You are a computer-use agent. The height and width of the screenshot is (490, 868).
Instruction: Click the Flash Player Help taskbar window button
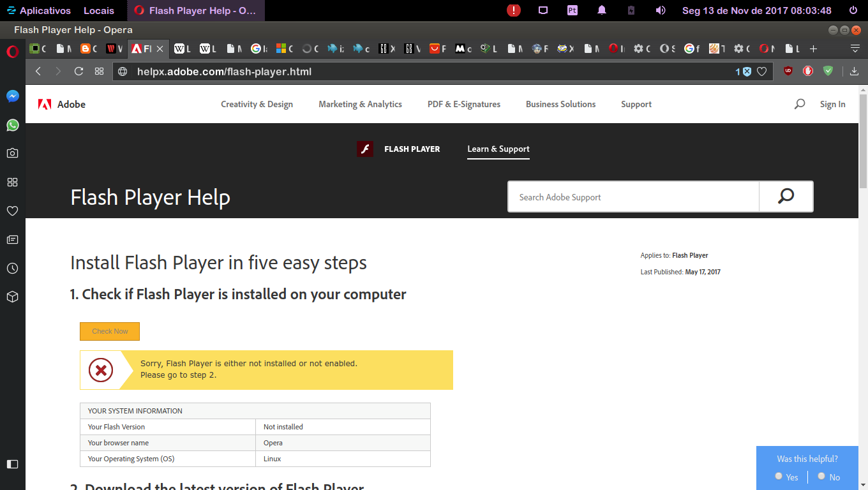(x=195, y=10)
